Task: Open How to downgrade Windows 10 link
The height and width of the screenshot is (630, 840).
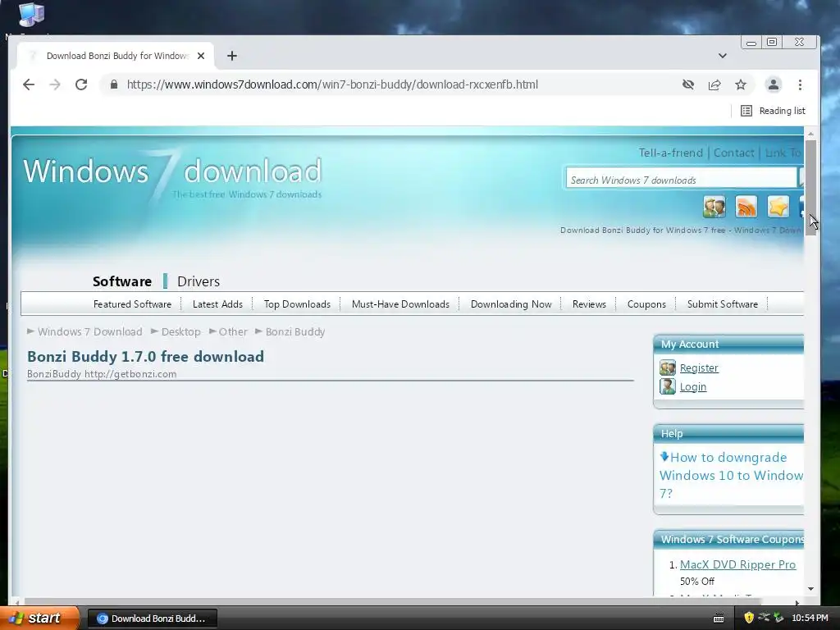Action: pos(731,475)
